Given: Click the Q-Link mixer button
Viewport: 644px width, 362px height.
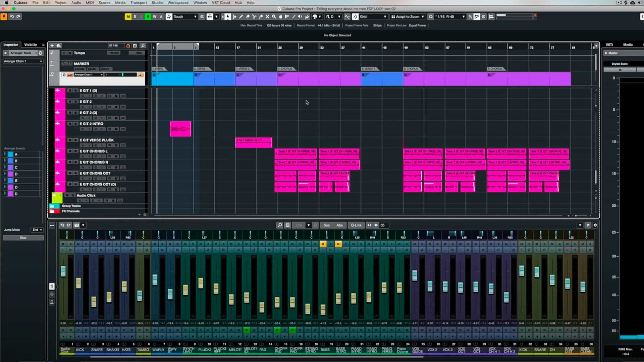Looking at the screenshot, I should click(x=356, y=225).
